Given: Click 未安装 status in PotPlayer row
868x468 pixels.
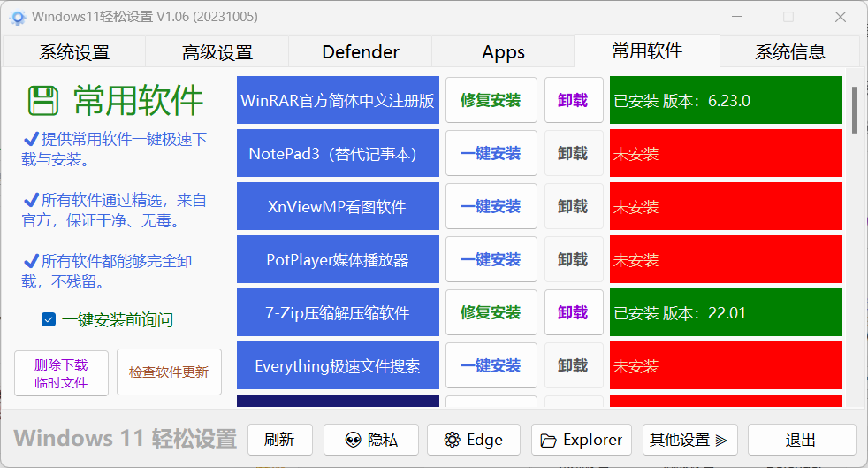Looking at the screenshot, I should 726,260.
